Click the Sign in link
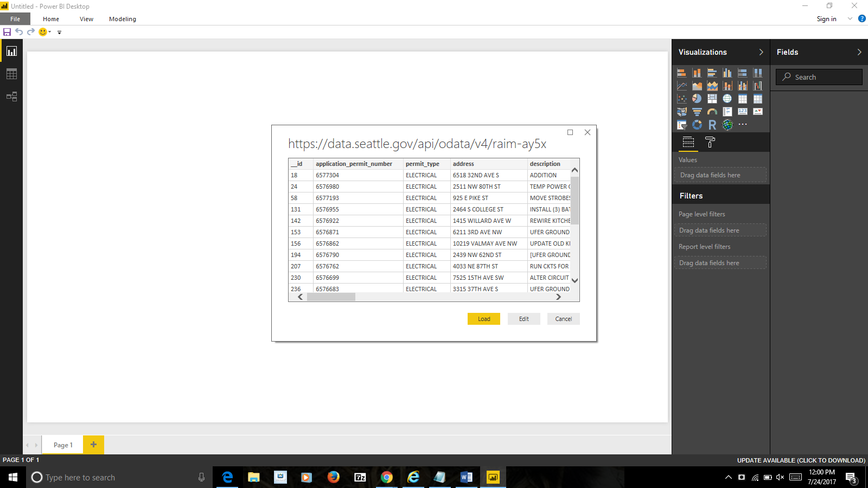Image resolution: width=868 pixels, height=488 pixels. tap(827, 19)
